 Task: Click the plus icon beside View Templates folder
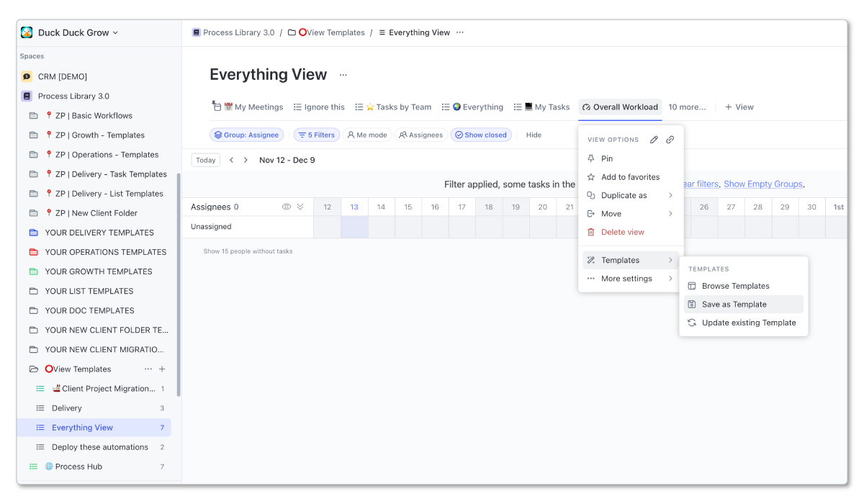tap(162, 369)
